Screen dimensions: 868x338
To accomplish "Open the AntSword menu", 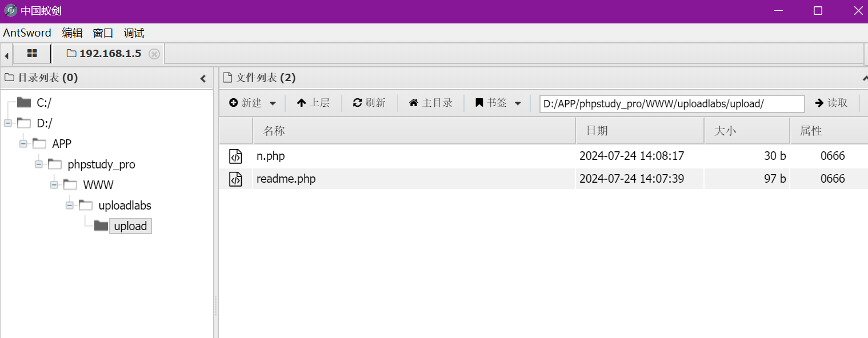I will click(27, 33).
